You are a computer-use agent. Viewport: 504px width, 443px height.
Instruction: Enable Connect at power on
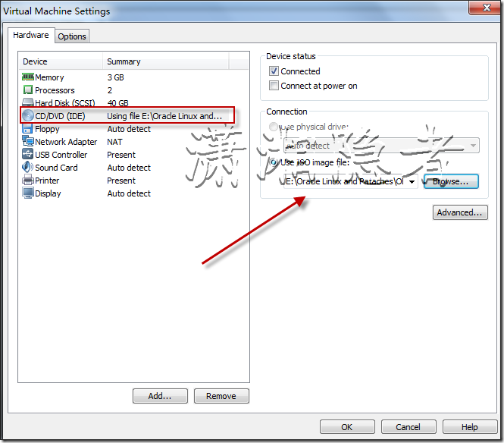pyautogui.click(x=274, y=86)
